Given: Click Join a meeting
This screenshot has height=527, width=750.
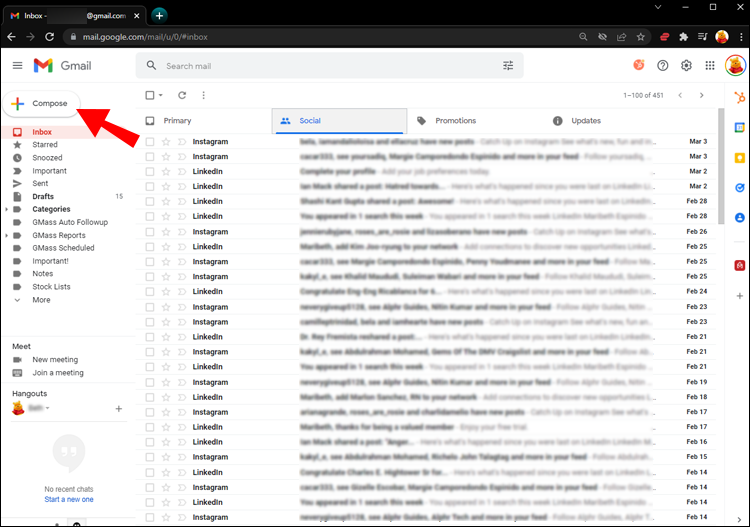Looking at the screenshot, I should point(58,373).
